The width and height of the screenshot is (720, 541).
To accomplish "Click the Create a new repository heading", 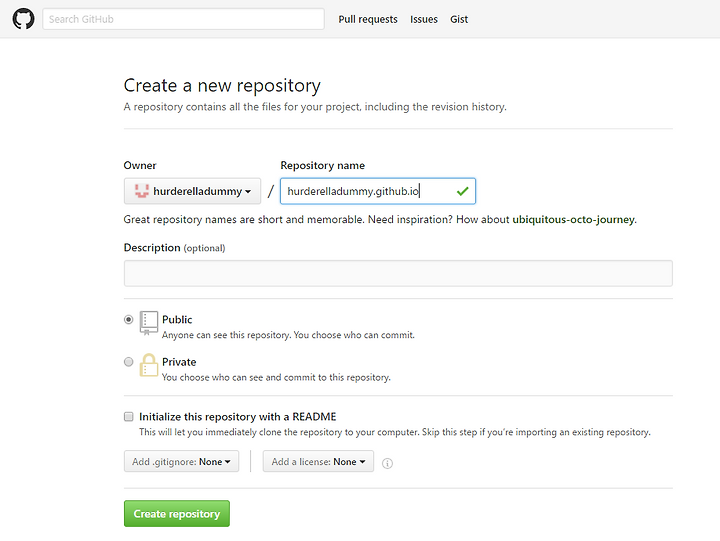I will (x=222, y=85).
